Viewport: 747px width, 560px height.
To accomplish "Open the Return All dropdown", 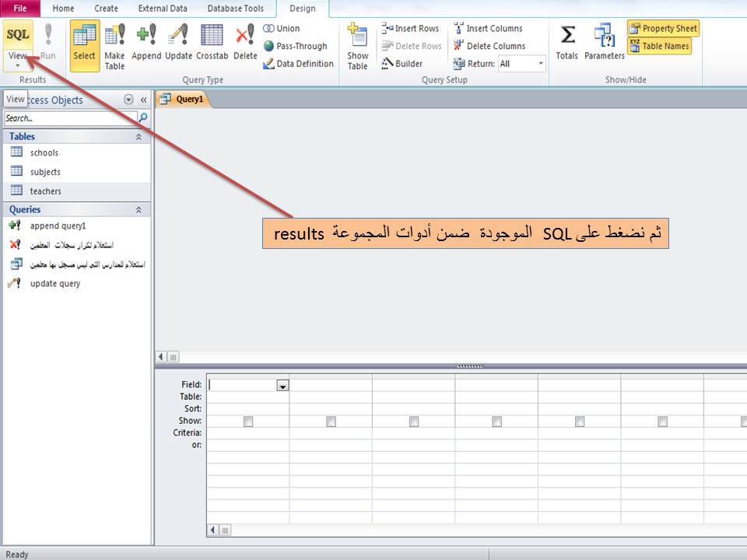I will pyautogui.click(x=540, y=63).
